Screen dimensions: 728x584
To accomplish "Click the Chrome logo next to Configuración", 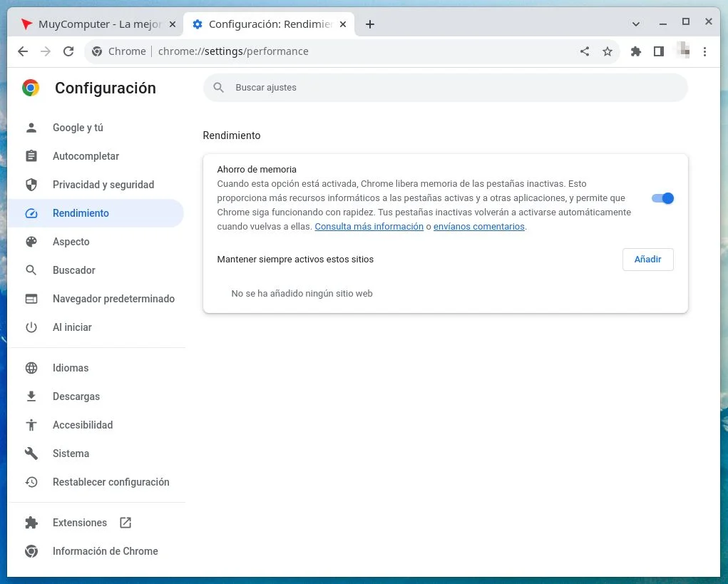I will point(31,88).
